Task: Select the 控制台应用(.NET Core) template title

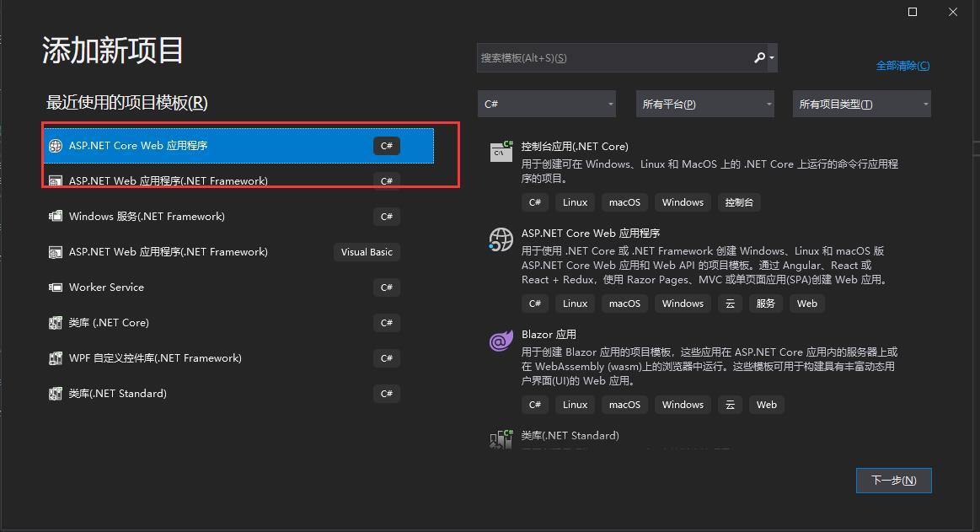Action: pyautogui.click(x=575, y=147)
